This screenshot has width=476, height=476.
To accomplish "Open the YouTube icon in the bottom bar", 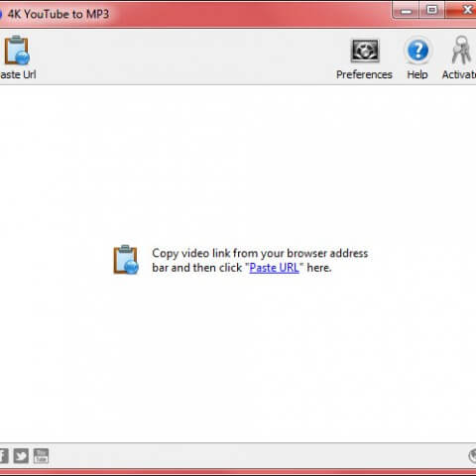I will point(41,456).
